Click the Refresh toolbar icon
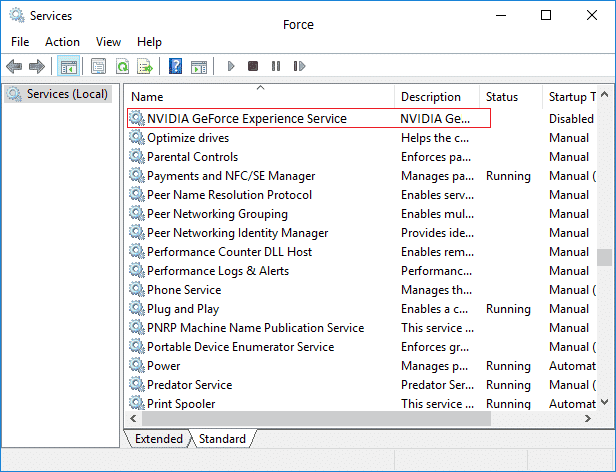Viewport: 616px width, 472px height. point(122,67)
